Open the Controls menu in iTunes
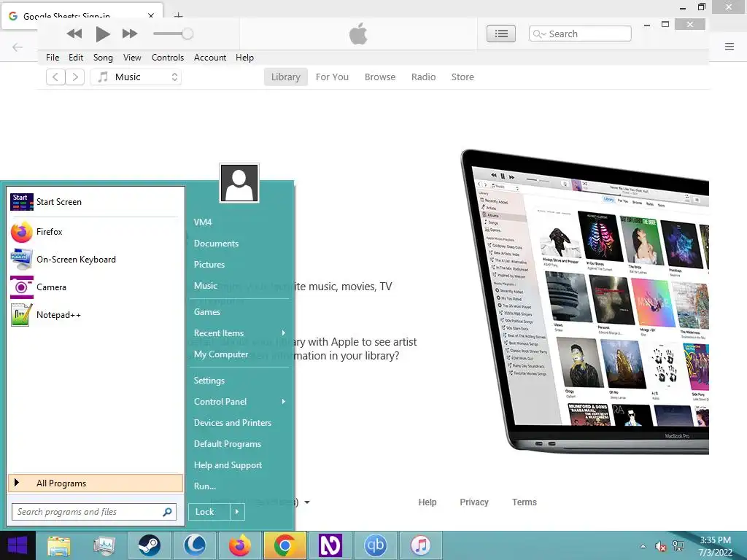Screen dimensions: 747x560 point(168,58)
